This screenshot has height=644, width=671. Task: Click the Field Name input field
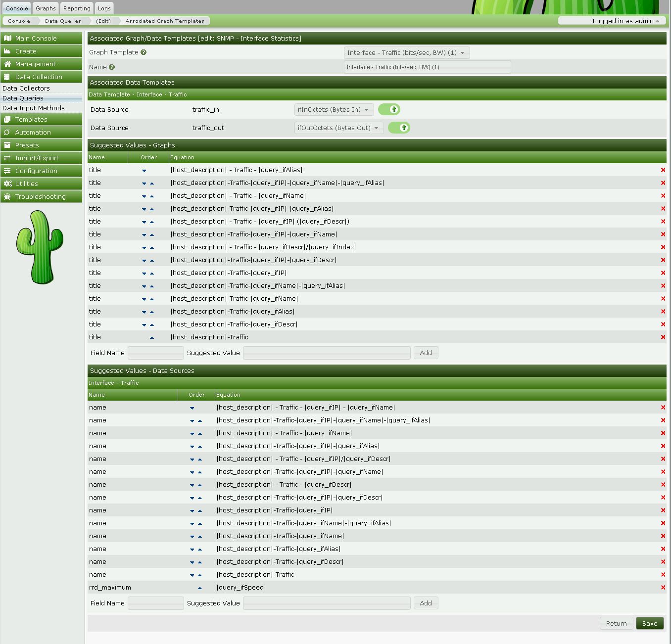click(155, 353)
